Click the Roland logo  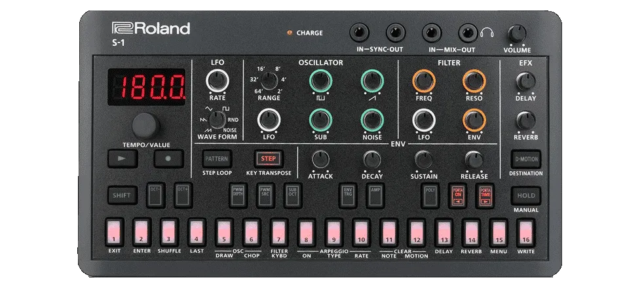(x=151, y=29)
